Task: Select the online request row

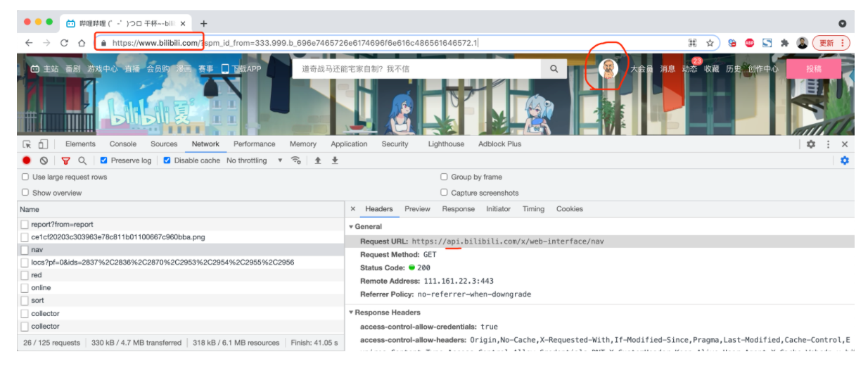Action: tap(181, 288)
